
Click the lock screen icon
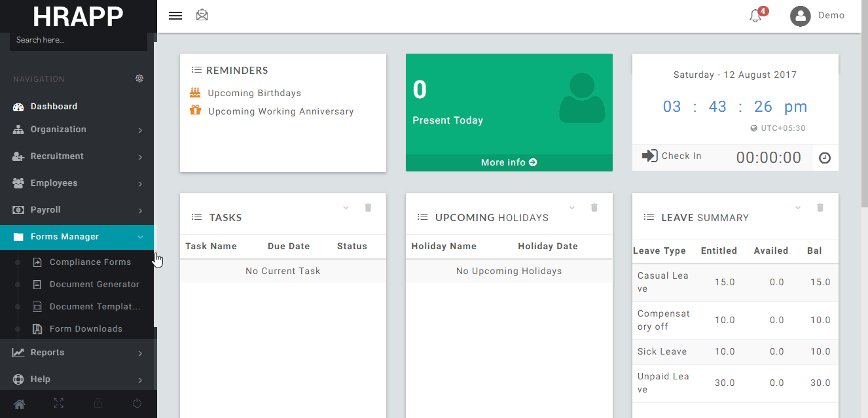point(98,404)
